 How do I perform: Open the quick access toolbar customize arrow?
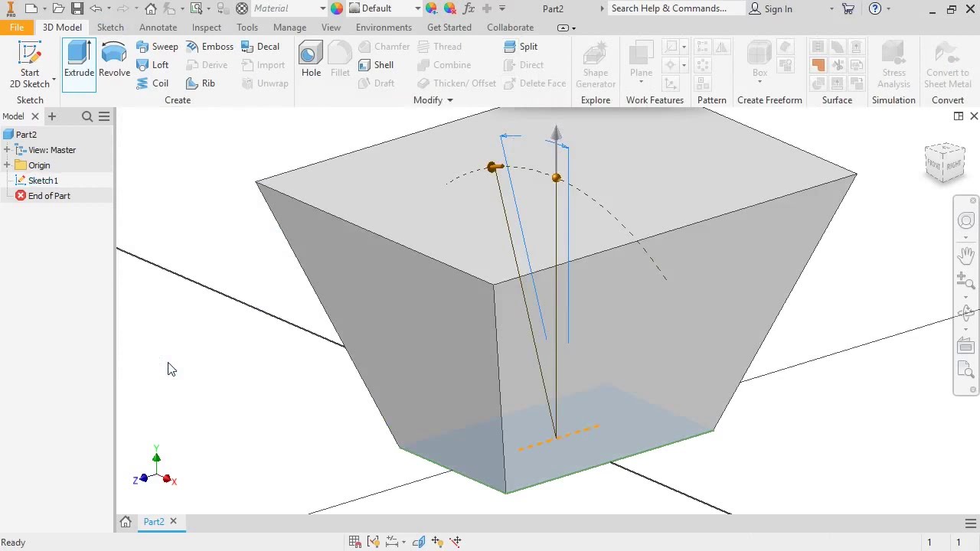tap(502, 8)
